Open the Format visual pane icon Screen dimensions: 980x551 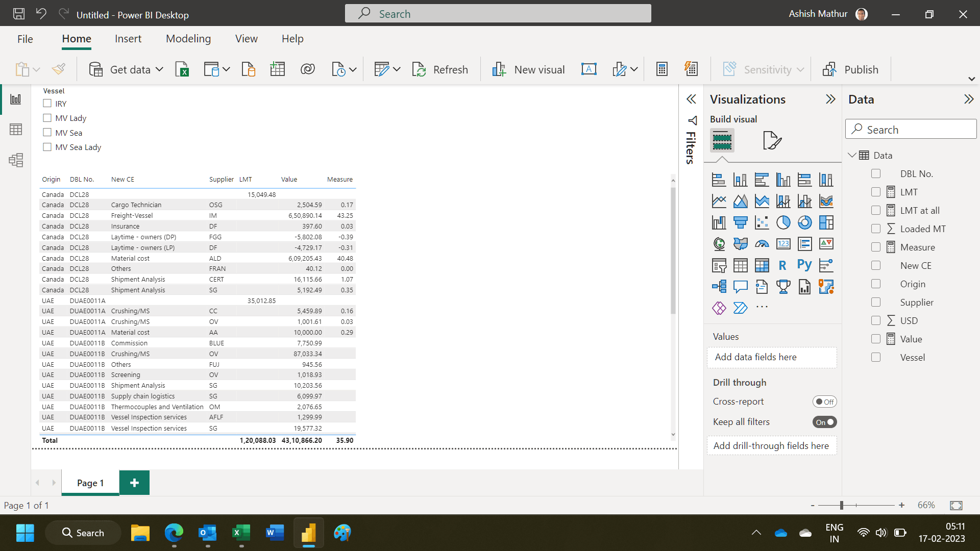click(772, 140)
